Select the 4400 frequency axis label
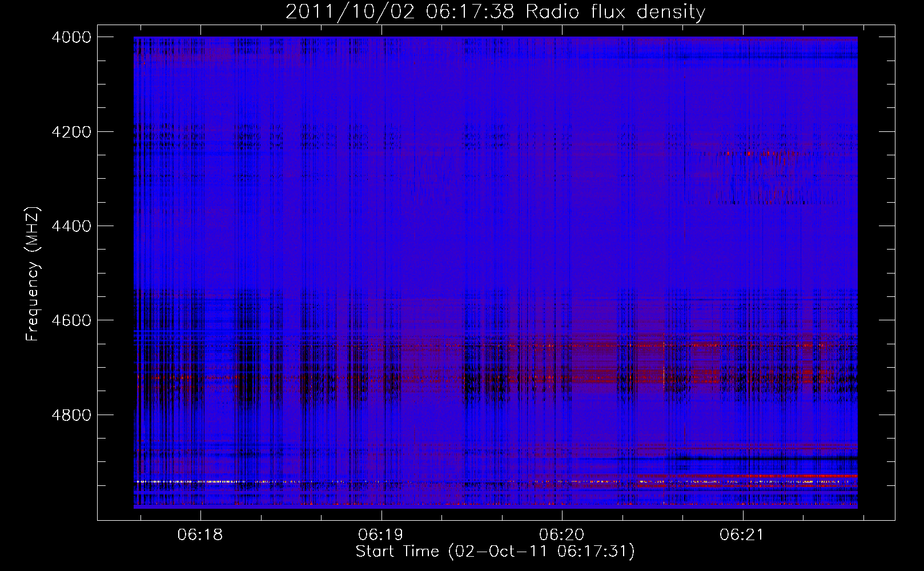The height and width of the screenshot is (571, 924). (71, 226)
